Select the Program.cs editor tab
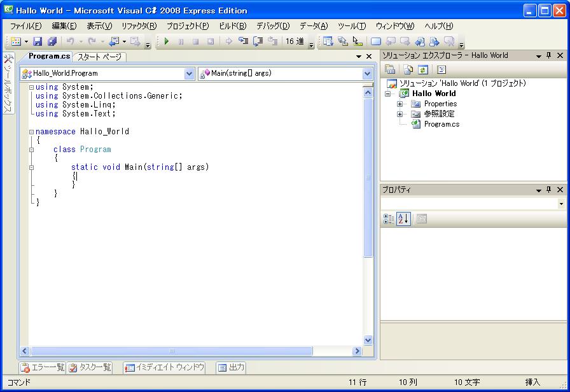This screenshot has width=570, height=392. (x=49, y=56)
